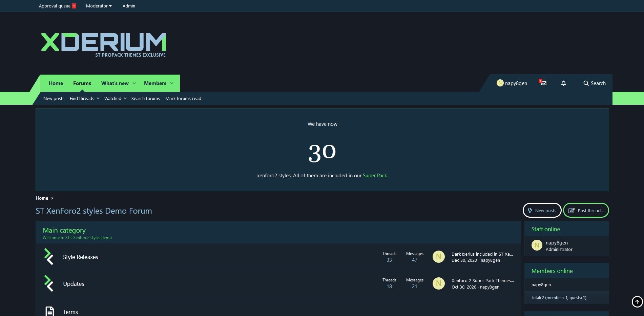Open the alerts bell icon

point(563,83)
